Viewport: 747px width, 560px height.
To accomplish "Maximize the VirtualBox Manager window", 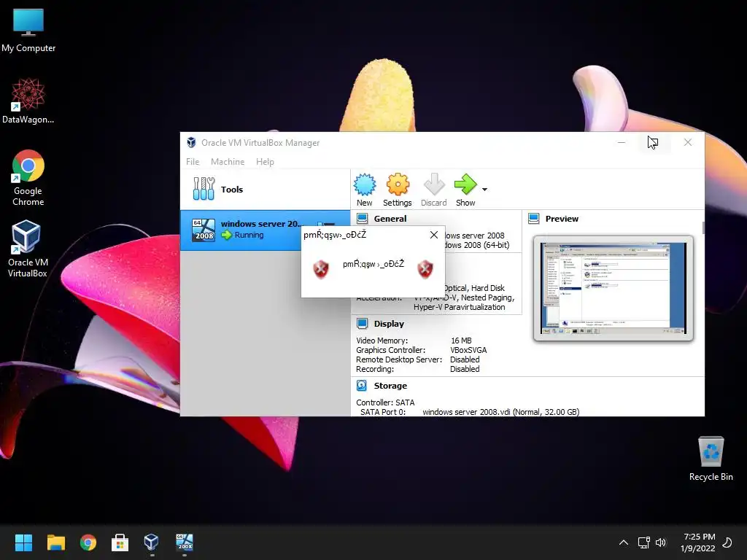I will pos(654,142).
